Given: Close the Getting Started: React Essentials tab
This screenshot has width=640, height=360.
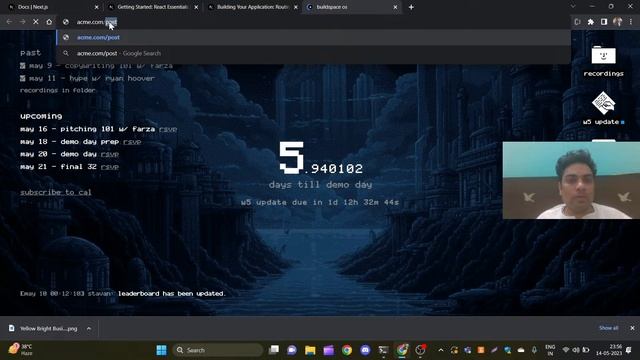Looking at the screenshot, I should pos(196,7).
